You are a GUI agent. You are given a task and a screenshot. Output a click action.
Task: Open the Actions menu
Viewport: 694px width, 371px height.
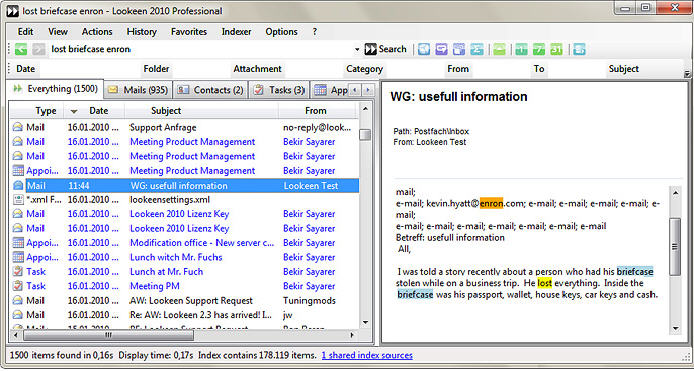[97, 32]
